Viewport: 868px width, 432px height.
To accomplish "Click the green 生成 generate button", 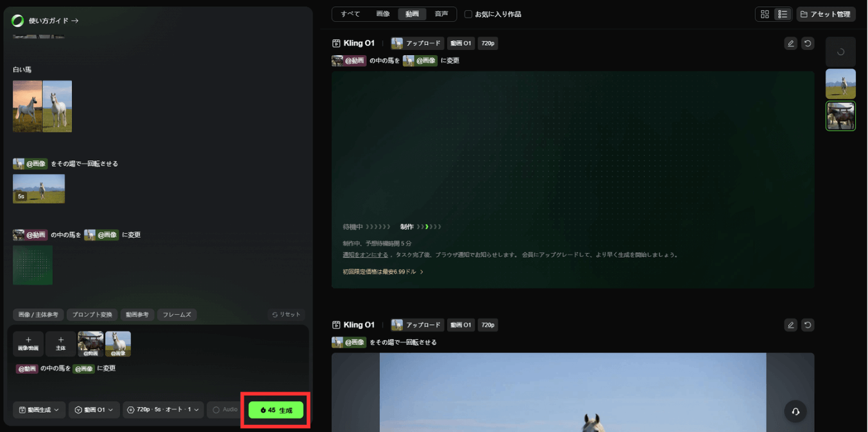I will tap(276, 410).
